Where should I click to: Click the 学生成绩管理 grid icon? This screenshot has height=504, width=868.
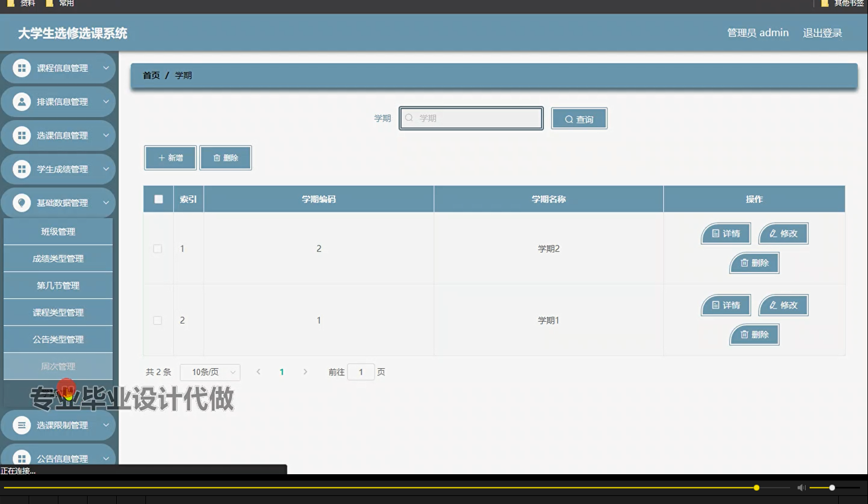click(x=22, y=170)
